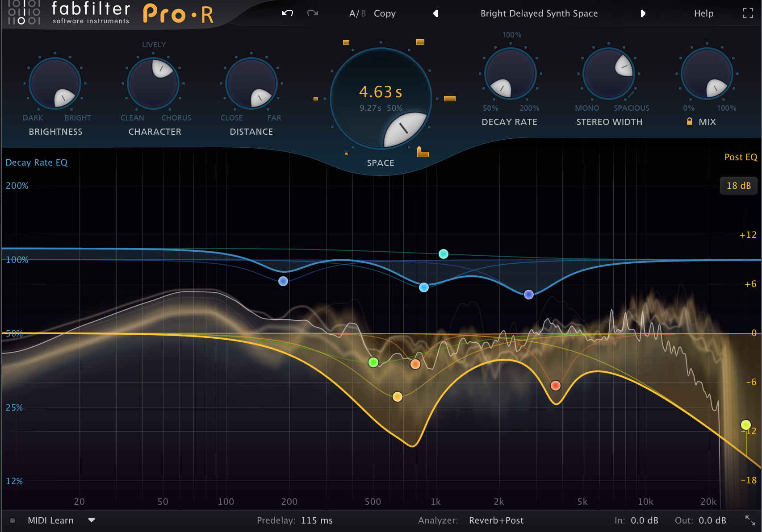Open the 18 dB EQ range selector
This screenshot has width=762, height=532.
(738, 186)
